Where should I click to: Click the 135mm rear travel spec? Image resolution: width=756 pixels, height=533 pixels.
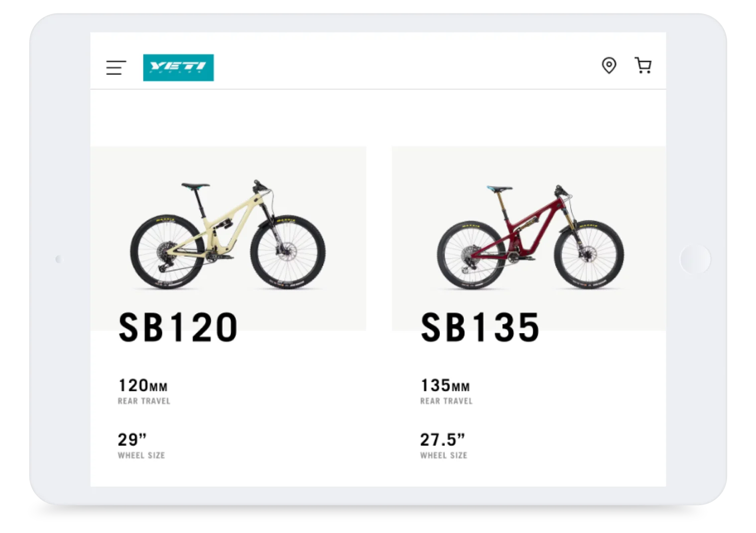point(445,385)
